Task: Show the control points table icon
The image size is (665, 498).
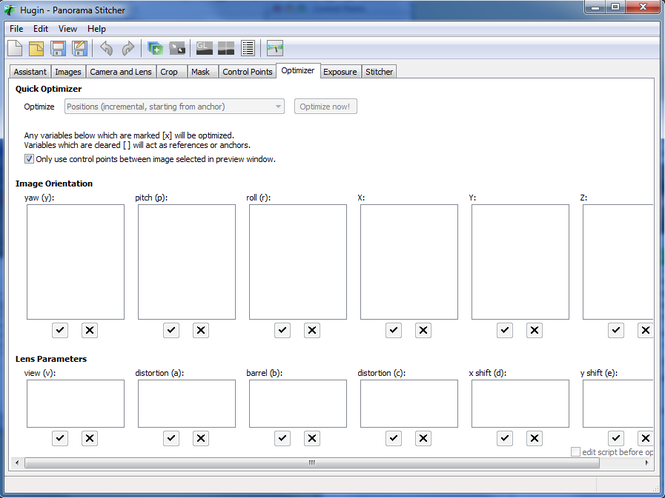Action: 248,48
